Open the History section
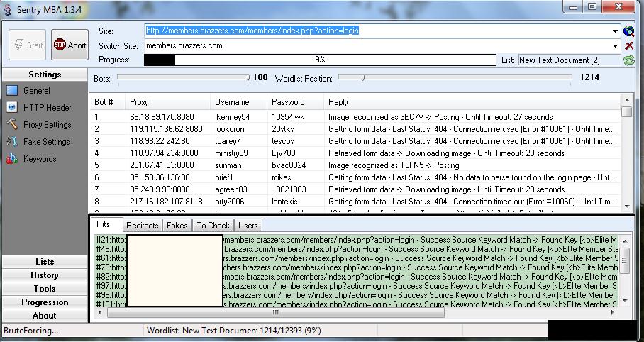 click(45, 275)
